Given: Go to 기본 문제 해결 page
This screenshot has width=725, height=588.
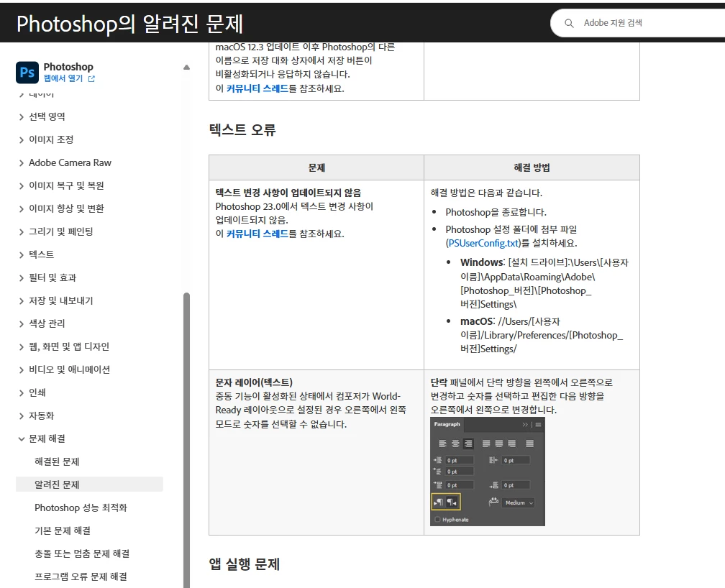Looking at the screenshot, I should pos(63,530).
